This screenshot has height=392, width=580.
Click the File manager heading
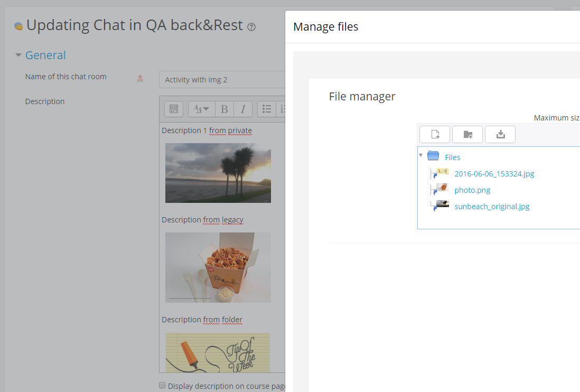tap(362, 97)
